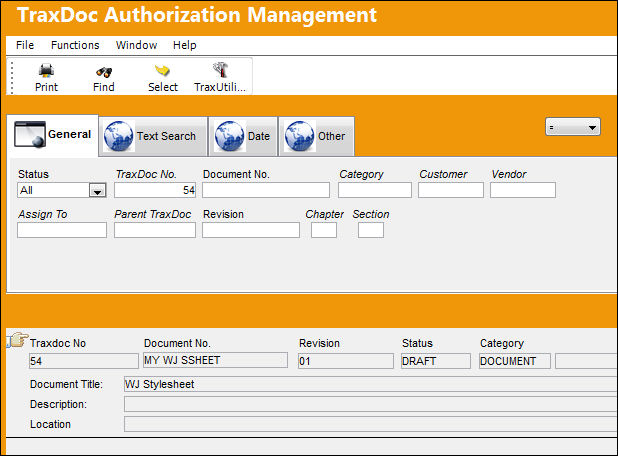
Task: Open the Help menu
Action: point(184,45)
